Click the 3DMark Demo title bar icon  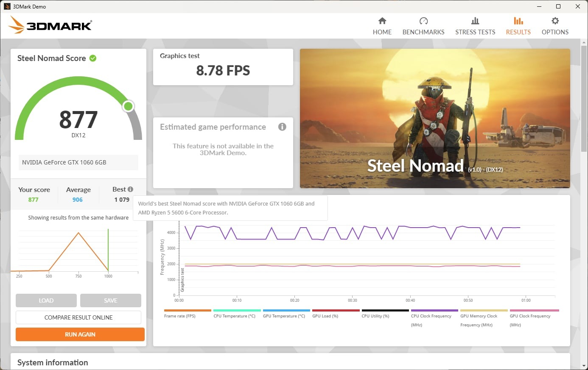coord(7,6)
